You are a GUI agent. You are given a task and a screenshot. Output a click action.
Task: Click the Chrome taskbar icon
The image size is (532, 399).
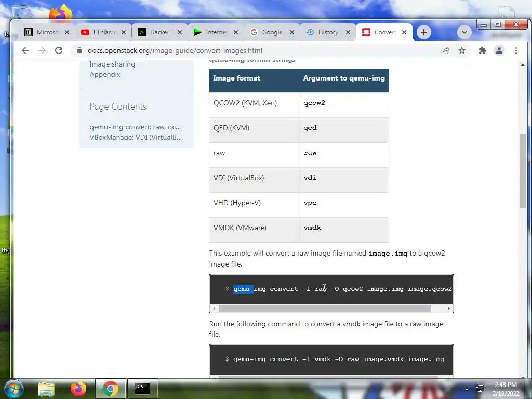coord(111,389)
